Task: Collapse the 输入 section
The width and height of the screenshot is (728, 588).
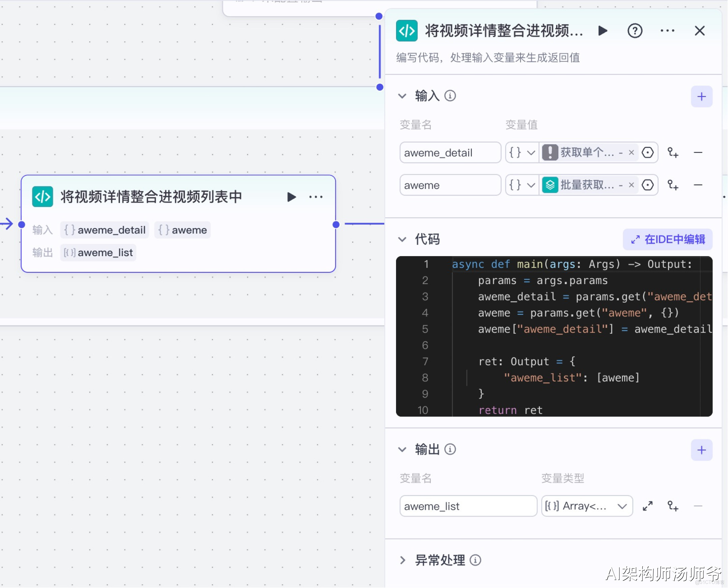Action: [402, 96]
